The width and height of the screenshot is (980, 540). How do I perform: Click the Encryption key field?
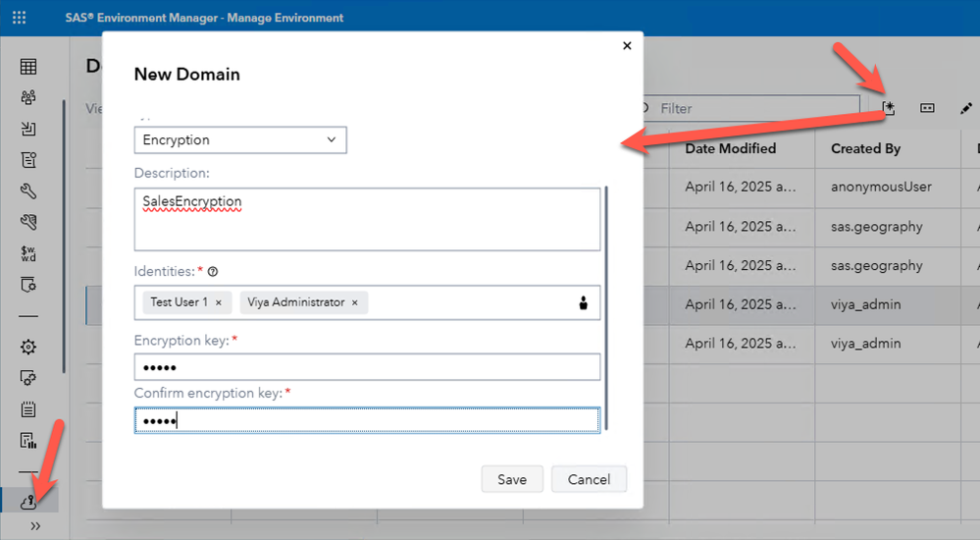pos(368,367)
